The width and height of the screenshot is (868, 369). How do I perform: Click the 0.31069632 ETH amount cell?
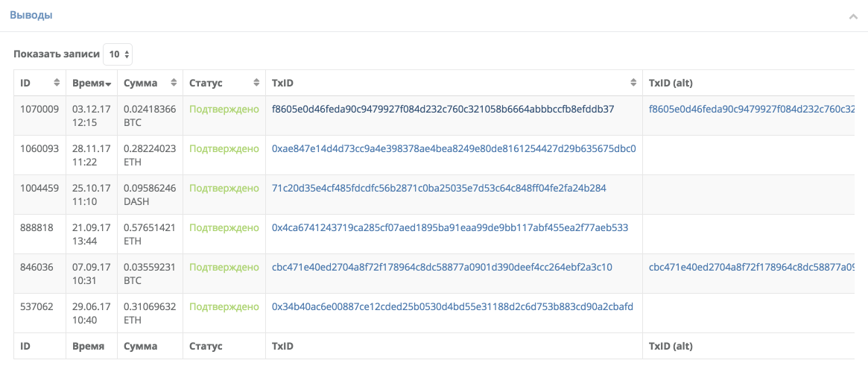[x=149, y=312]
